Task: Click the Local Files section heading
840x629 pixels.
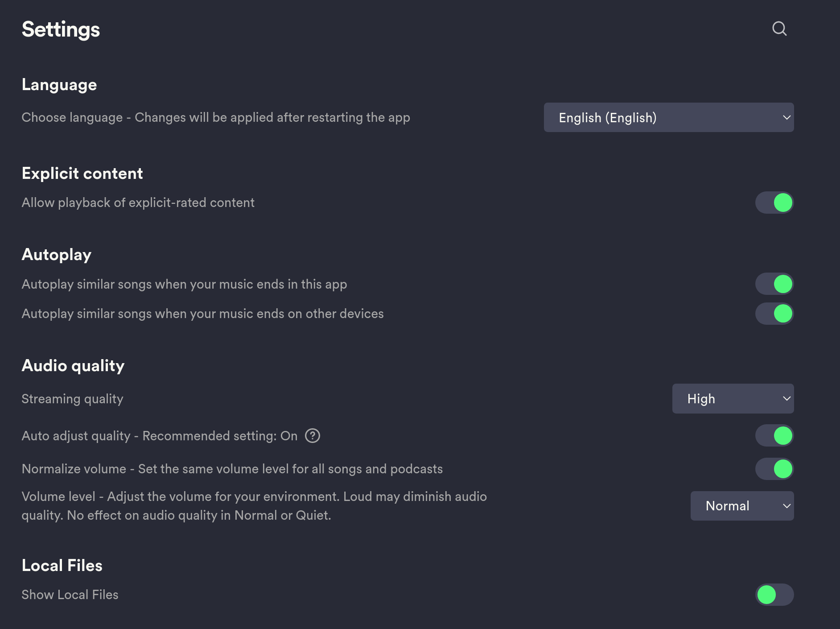Action: click(62, 565)
